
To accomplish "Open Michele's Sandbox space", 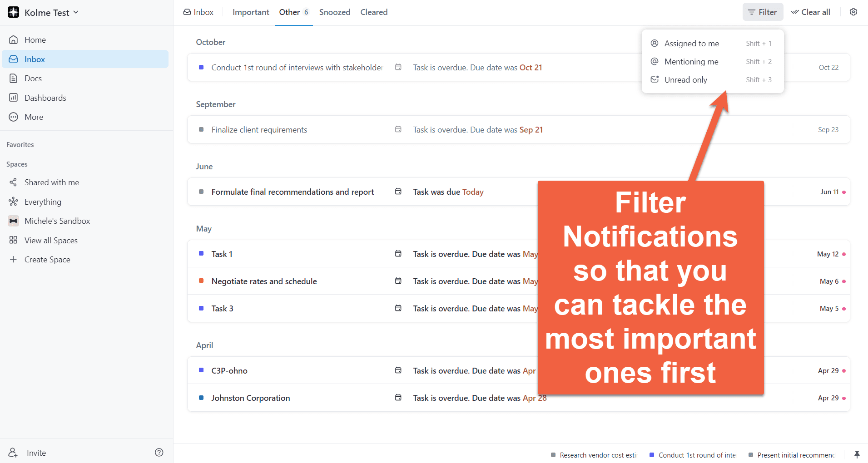I will click(57, 221).
